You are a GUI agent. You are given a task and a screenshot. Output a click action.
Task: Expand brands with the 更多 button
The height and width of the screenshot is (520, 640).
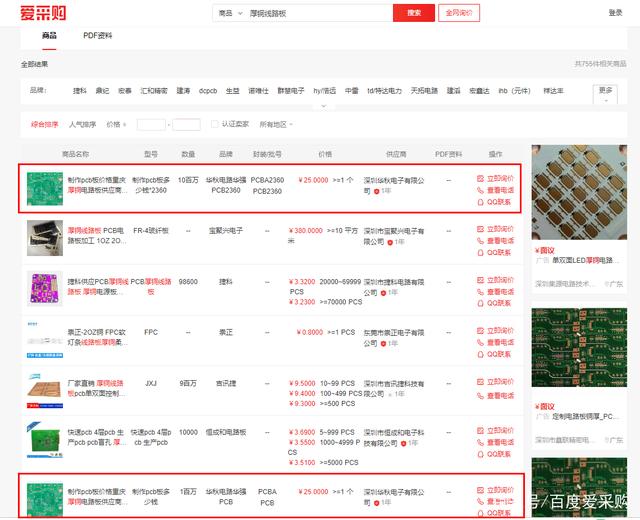coord(605,94)
